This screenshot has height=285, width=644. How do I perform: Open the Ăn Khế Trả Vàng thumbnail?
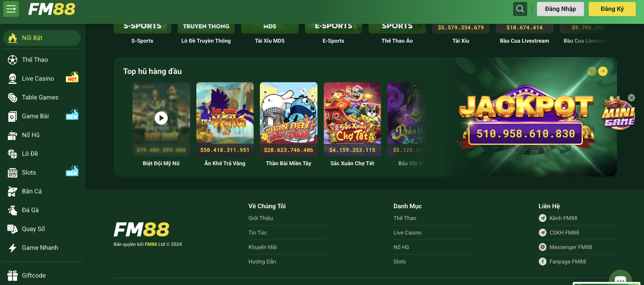(x=225, y=114)
